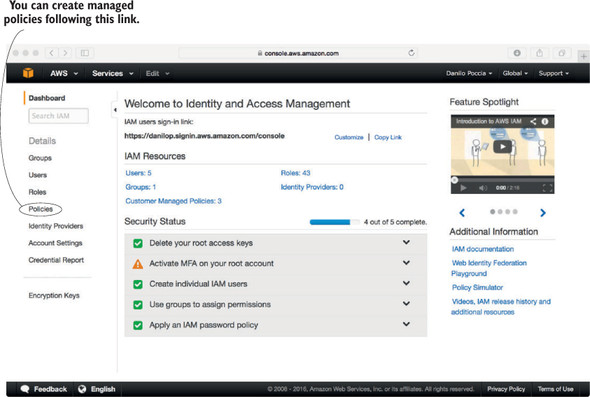Show all tabs icon in Safari
The width and height of the screenshot is (590, 397).
(x=562, y=53)
